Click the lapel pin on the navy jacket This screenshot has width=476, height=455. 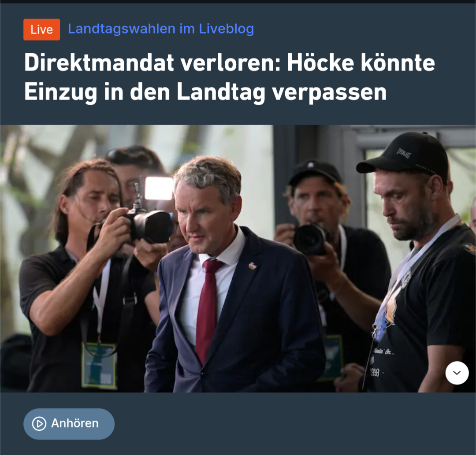pos(253,266)
